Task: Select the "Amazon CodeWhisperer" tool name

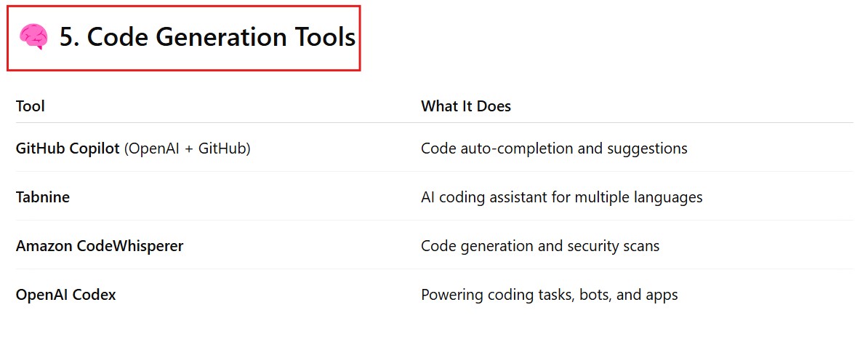Action: click(100, 246)
